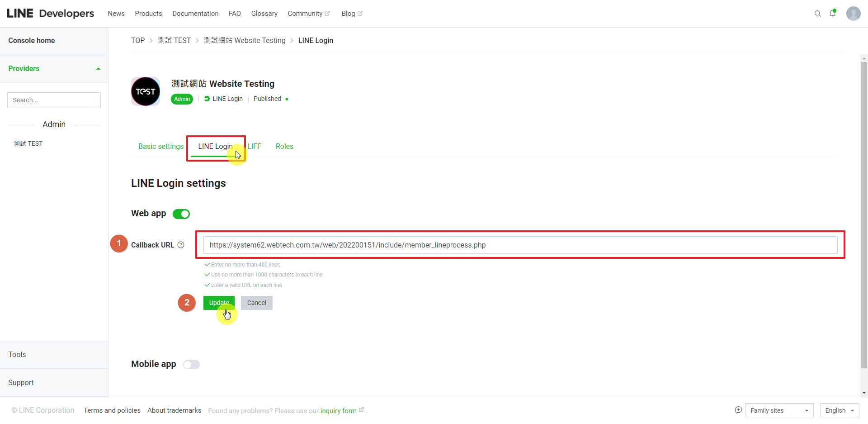Click the LINE Developers logo
Screen dimensions: 868x424
click(x=51, y=14)
